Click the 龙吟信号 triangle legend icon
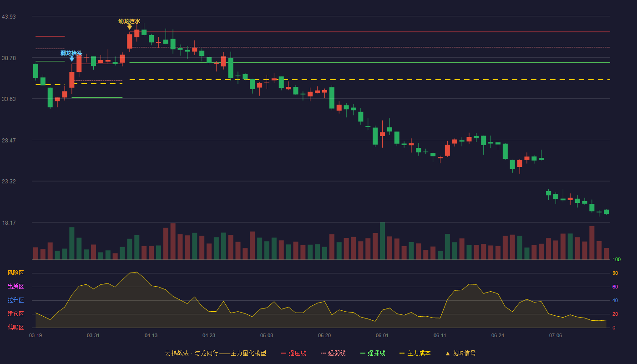Image resolution: width=637 pixels, height=364 pixels. (448, 353)
